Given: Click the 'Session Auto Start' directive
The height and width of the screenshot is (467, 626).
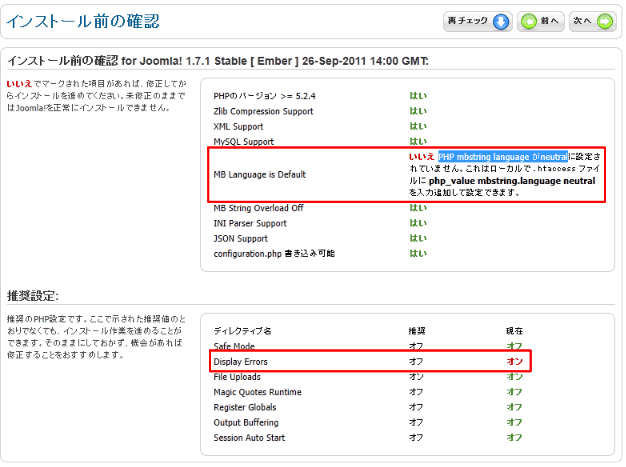Looking at the screenshot, I should click(249, 437).
